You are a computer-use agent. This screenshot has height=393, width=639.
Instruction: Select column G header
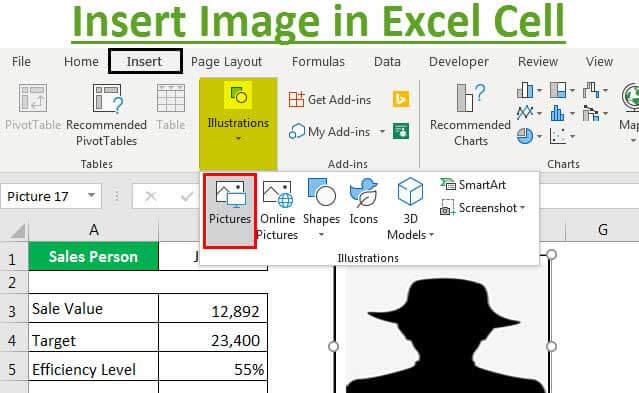602,230
